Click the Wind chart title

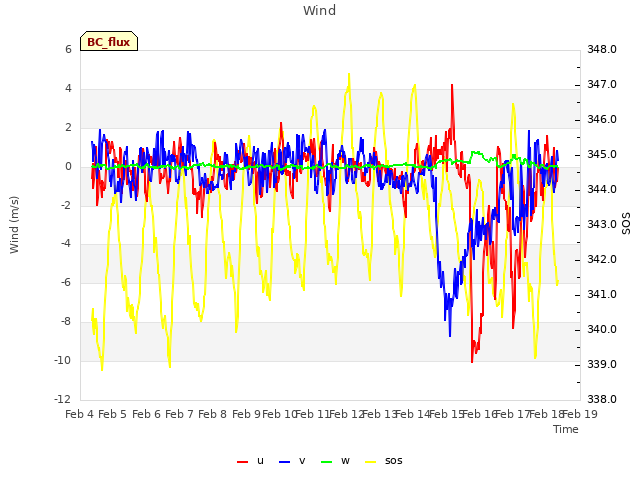pos(320,10)
